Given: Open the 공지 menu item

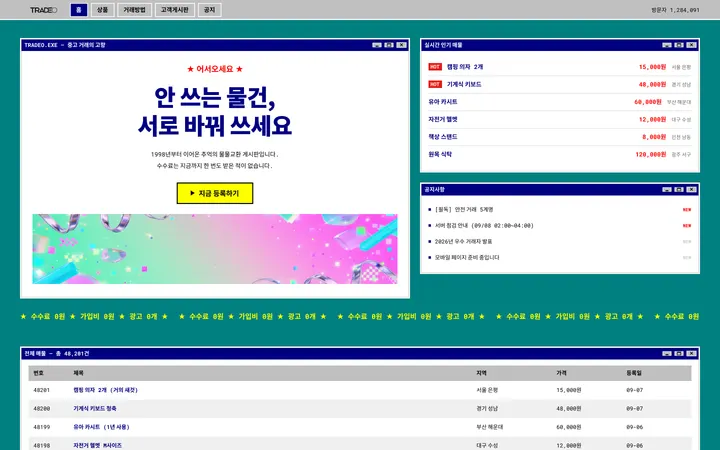Looking at the screenshot, I should point(209,10).
